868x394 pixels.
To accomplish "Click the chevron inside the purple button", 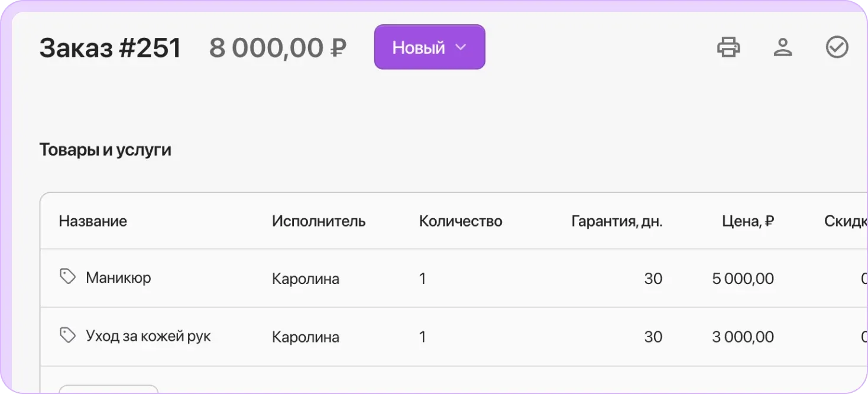I will tap(460, 47).
